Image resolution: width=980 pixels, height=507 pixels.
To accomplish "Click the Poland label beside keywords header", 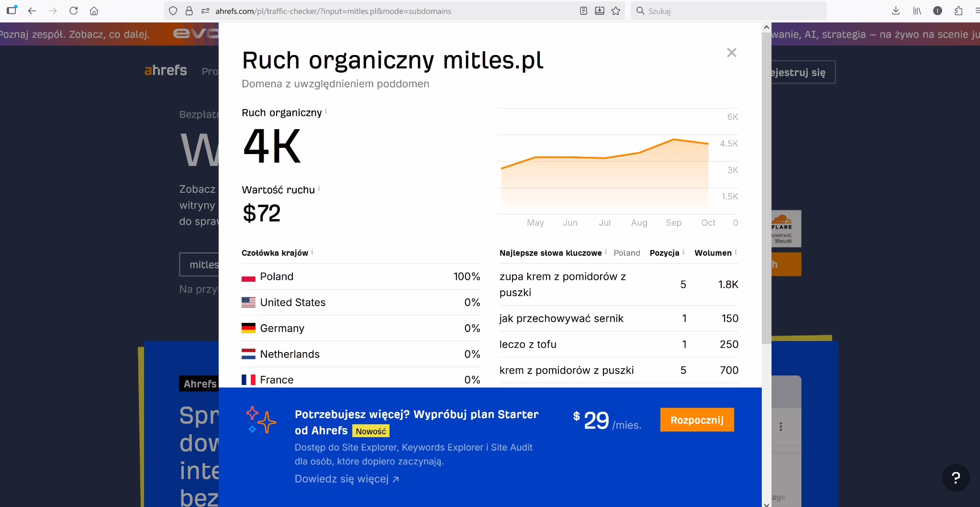I will (x=627, y=253).
